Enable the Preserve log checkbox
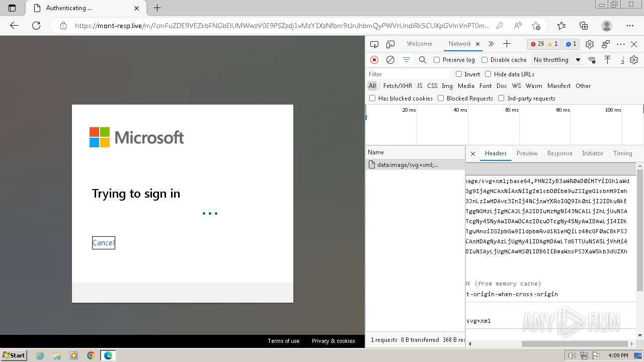This screenshot has width=644, height=362. (437, 60)
